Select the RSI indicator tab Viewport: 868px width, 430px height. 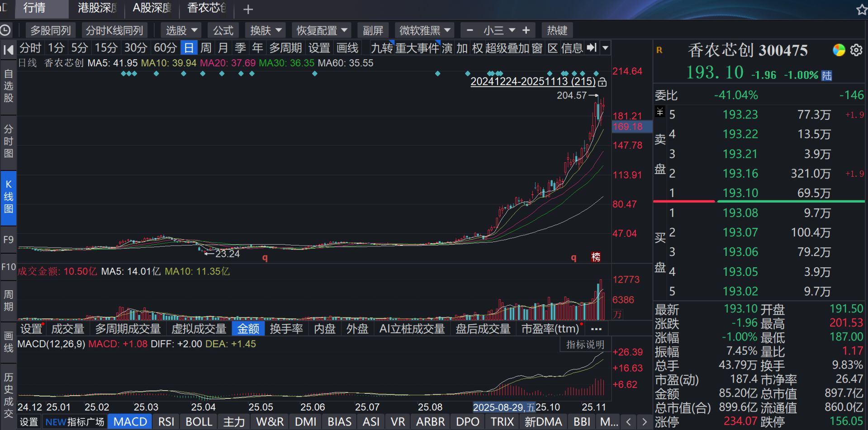[166, 421]
